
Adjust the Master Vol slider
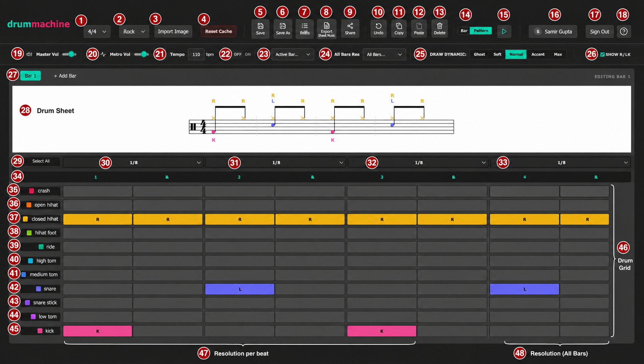(69, 54)
